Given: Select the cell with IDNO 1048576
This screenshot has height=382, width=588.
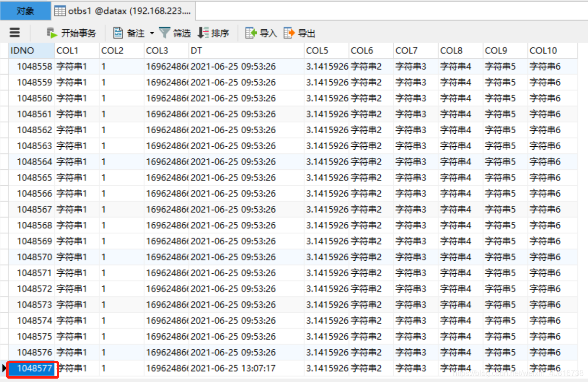Looking at the screenshot, I should pos(32,352).
